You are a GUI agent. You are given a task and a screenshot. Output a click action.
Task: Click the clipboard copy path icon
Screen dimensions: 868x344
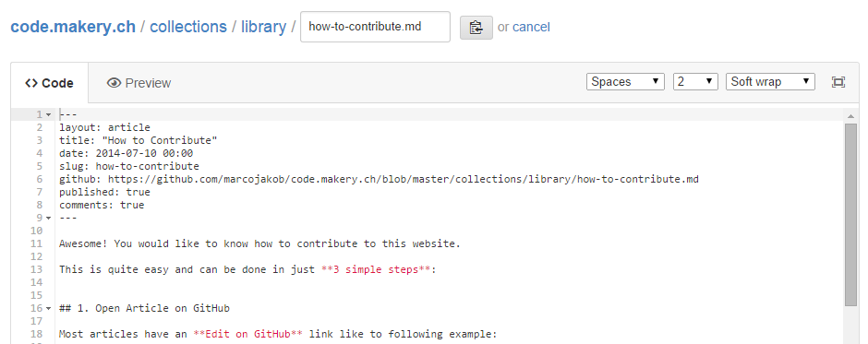pos(476,27)
